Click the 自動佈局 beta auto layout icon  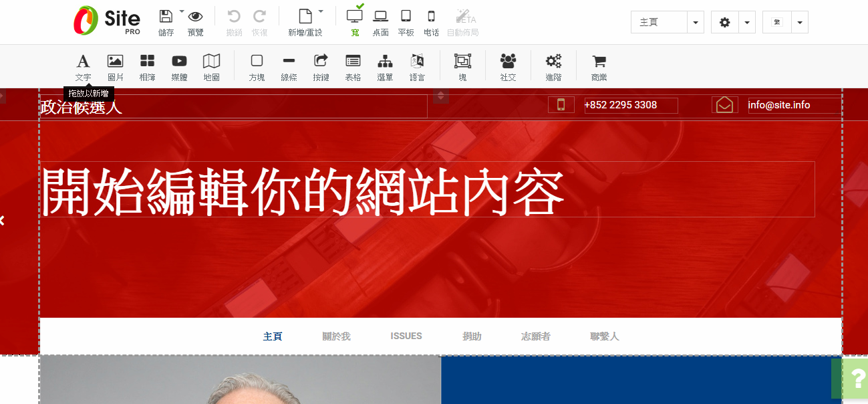462,22
